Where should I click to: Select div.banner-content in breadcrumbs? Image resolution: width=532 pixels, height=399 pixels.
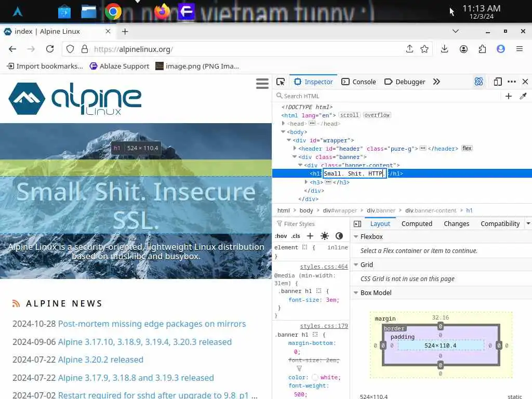[x=431, y=210]
